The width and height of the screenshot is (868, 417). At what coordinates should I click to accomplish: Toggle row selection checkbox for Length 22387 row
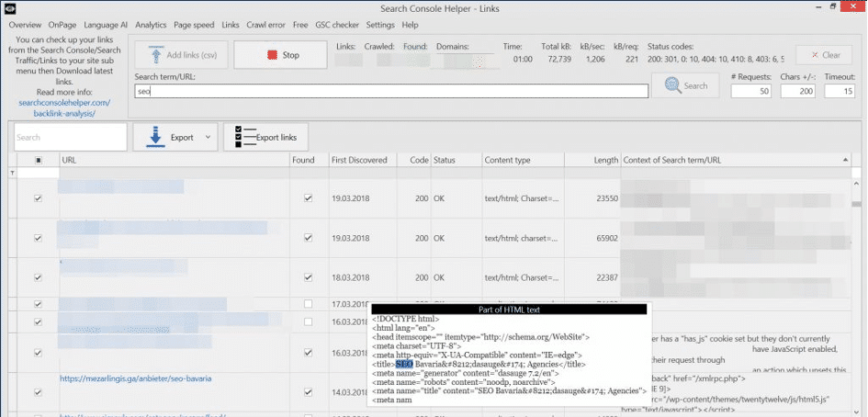click(x=39, y=277)
